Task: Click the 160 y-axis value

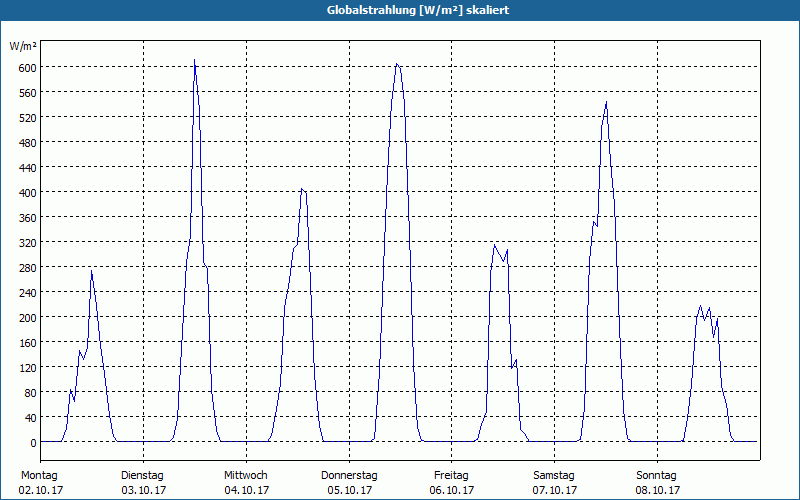Action: 26,343
